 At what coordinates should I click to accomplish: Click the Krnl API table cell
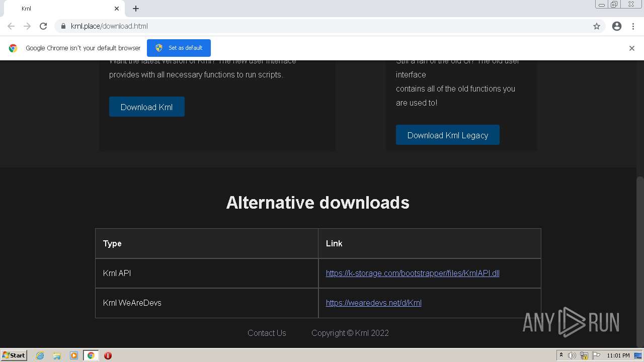(207, 273)
